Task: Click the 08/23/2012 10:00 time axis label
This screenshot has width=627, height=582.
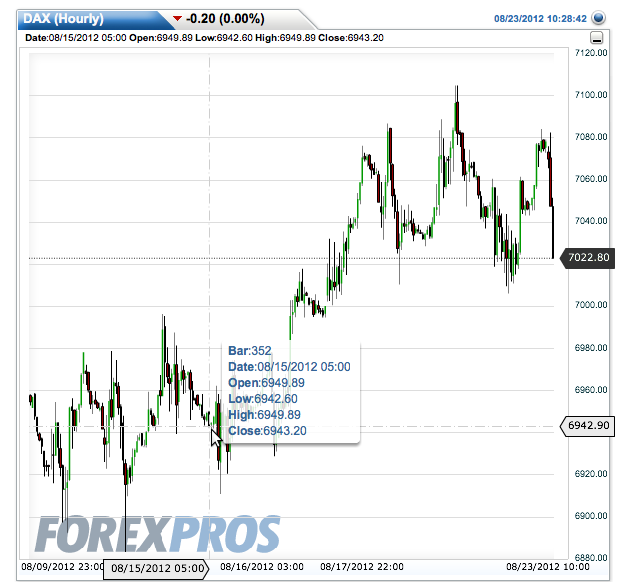Action: point(548,567)
